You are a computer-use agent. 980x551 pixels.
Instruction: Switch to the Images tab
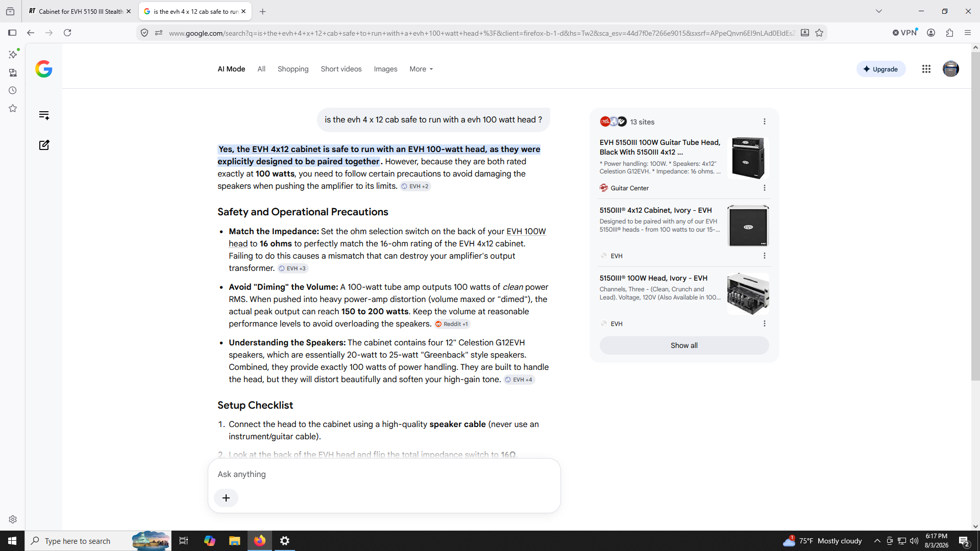(385, 69)
